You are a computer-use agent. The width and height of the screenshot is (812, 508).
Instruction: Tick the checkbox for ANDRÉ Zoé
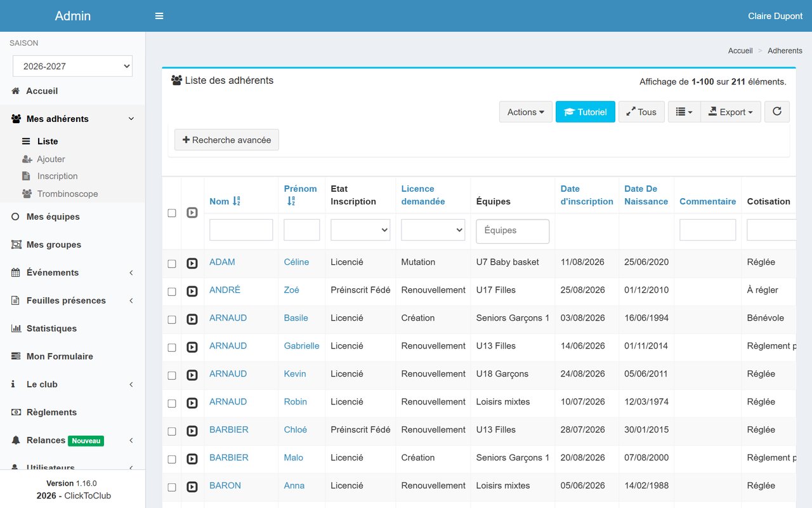[172, 291]
